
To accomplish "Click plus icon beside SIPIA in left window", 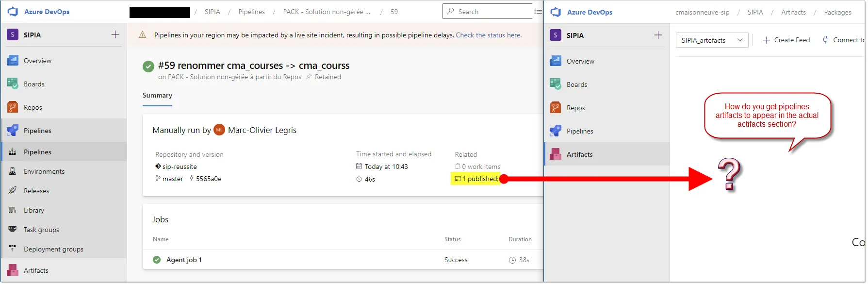I will (x=115, y=34).
